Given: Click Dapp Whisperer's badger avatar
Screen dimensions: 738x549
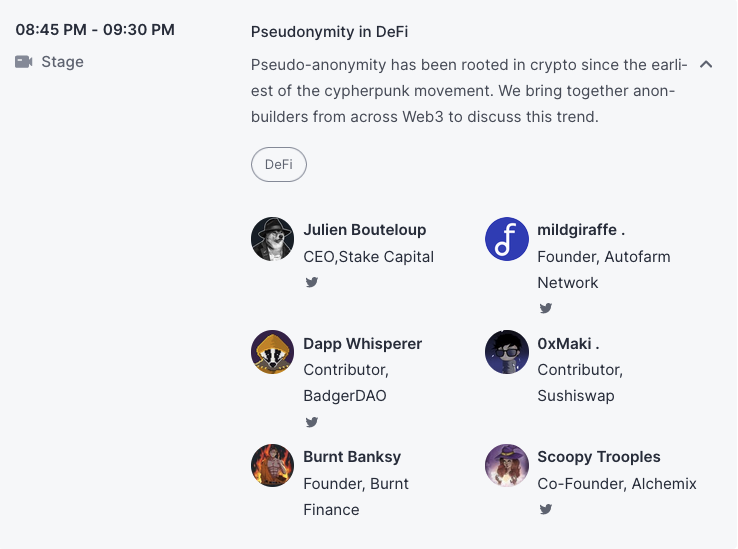Looking at the screenshot, I should pyautogui.click(x=272, y=352).
